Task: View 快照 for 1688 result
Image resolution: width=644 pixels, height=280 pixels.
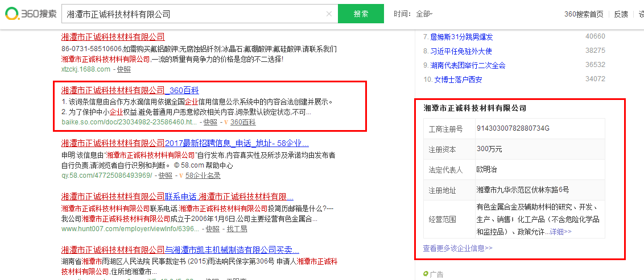Action: click(x=123, y=69)
